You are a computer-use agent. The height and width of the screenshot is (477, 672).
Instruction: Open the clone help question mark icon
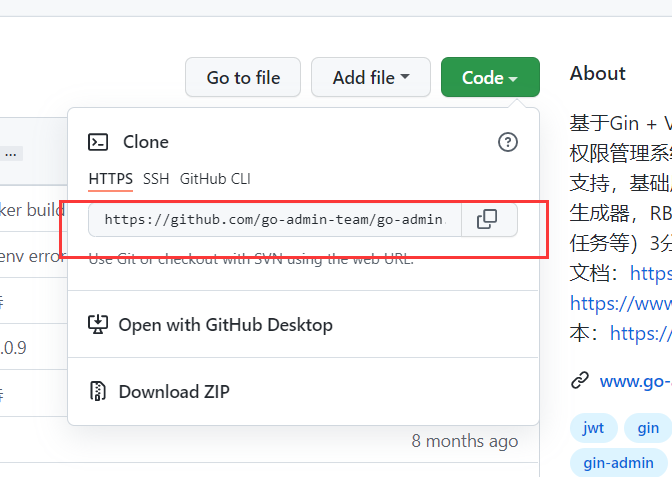(508, 142)
